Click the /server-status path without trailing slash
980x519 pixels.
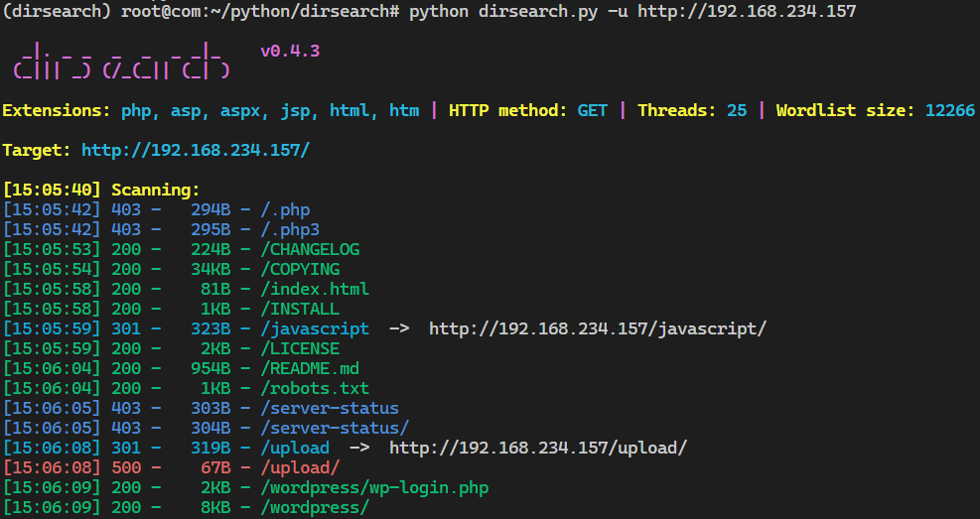coord(330,409)
